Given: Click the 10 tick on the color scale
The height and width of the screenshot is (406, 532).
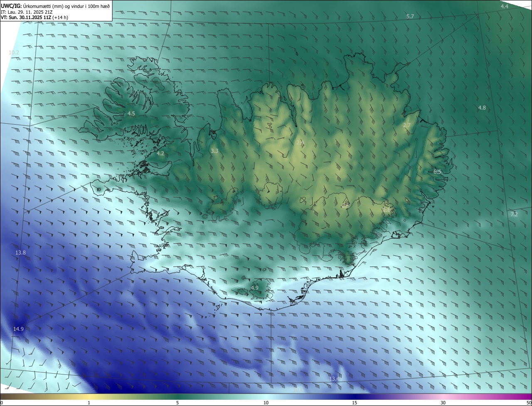Looking at the screenshot, I should coord(266,403).
